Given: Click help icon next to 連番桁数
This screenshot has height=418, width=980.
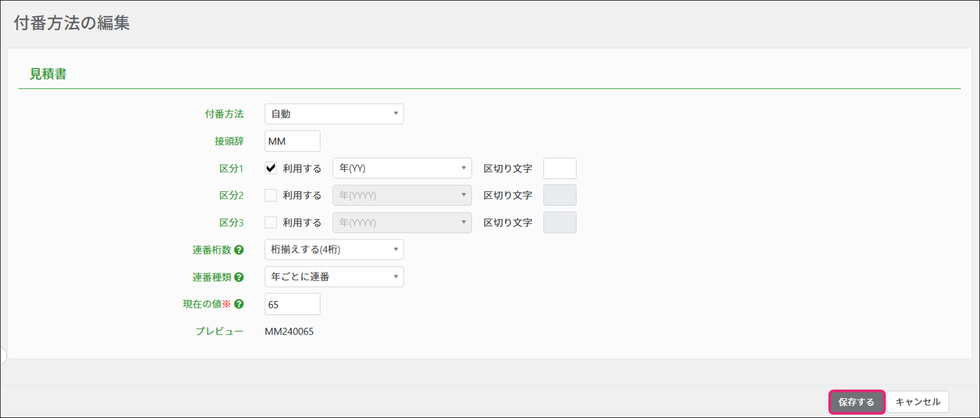Looking at the screenshot, I should pyautogui.click(x=239, y=250).
